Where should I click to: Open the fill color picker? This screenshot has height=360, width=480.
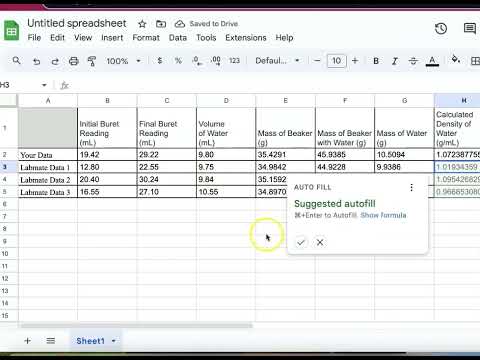pyautogui.click(x=455, y=60)
